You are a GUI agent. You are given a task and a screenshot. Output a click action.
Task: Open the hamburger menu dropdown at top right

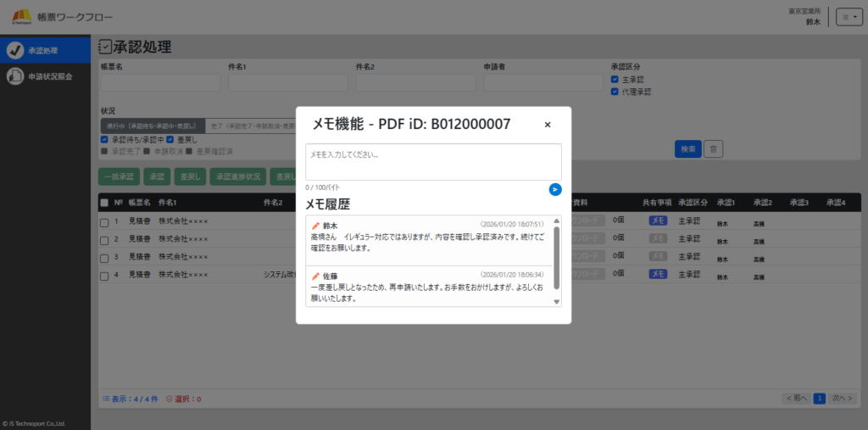click(x=849, y=17)
